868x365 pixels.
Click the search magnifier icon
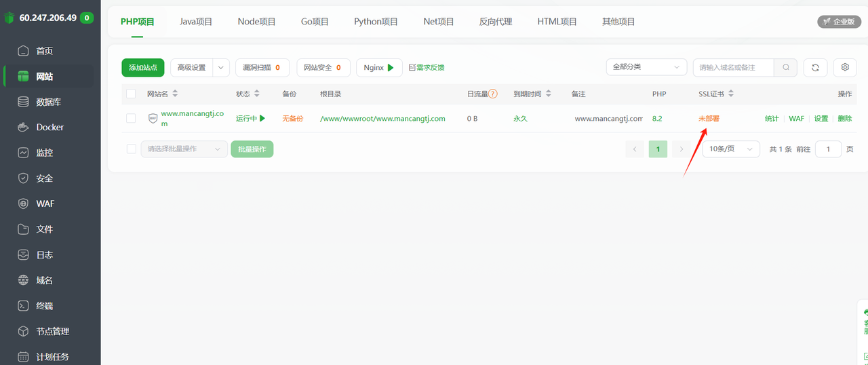point(786,67)
